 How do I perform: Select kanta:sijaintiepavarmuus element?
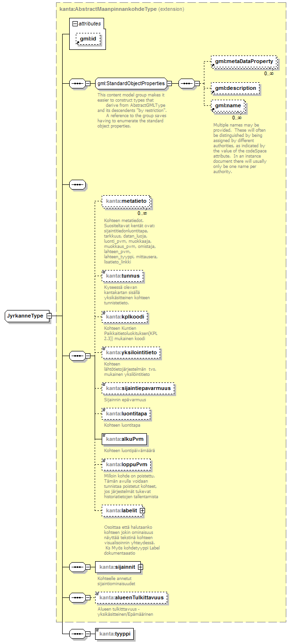click(x=138, y=389)
